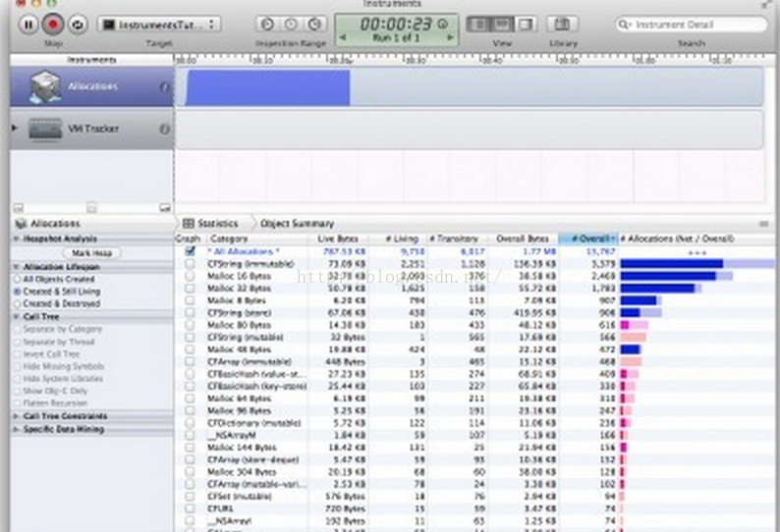The width and height of the screenshot is (780, 532).
Task: Click the small track size icon at left
Action: (19, 208)
